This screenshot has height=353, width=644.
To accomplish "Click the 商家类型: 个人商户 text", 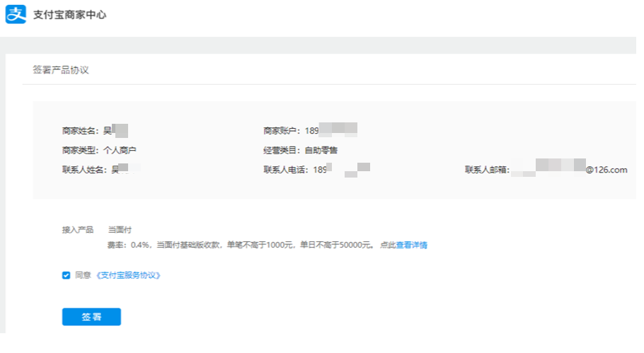I will coord(99,150).
